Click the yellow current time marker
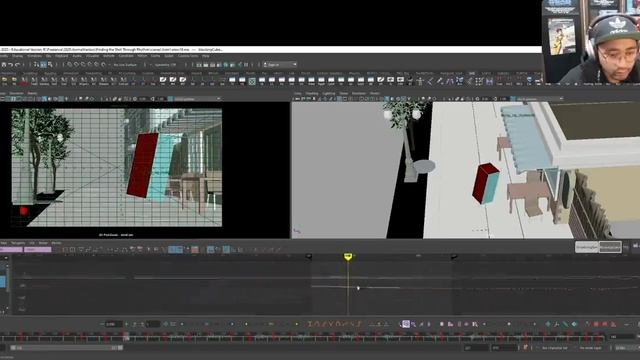The height and width of the screenshot is (360, 640). point(348,256)
